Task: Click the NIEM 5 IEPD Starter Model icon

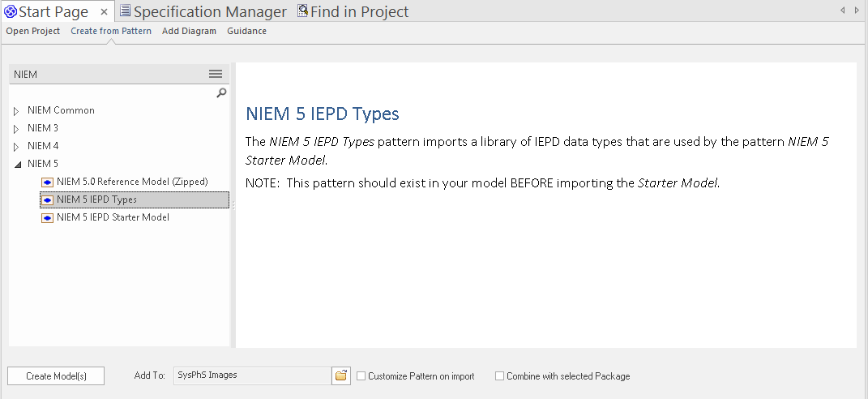Action: click(47, 218)
